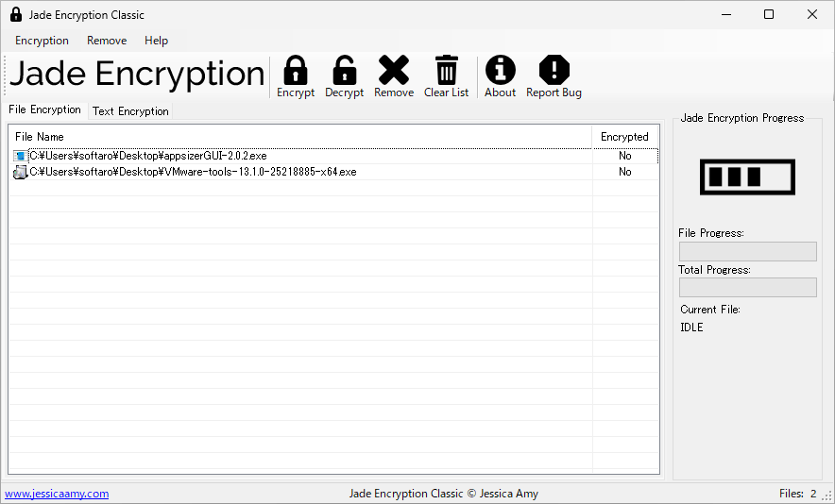This screenshot has height=504, width=835.
Task: Switch to the File Encryption tab
Action: coord(44,109)
